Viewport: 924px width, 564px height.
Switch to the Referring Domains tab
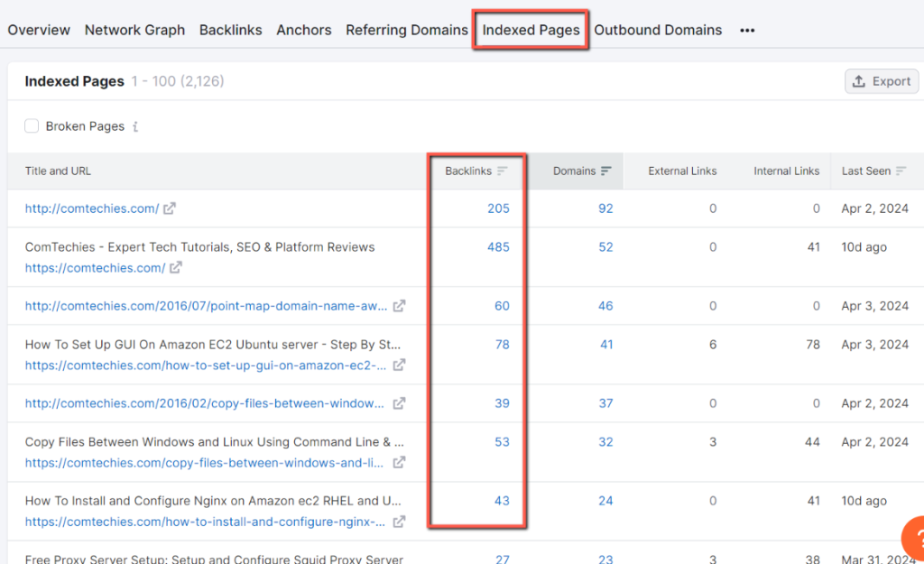406,30
